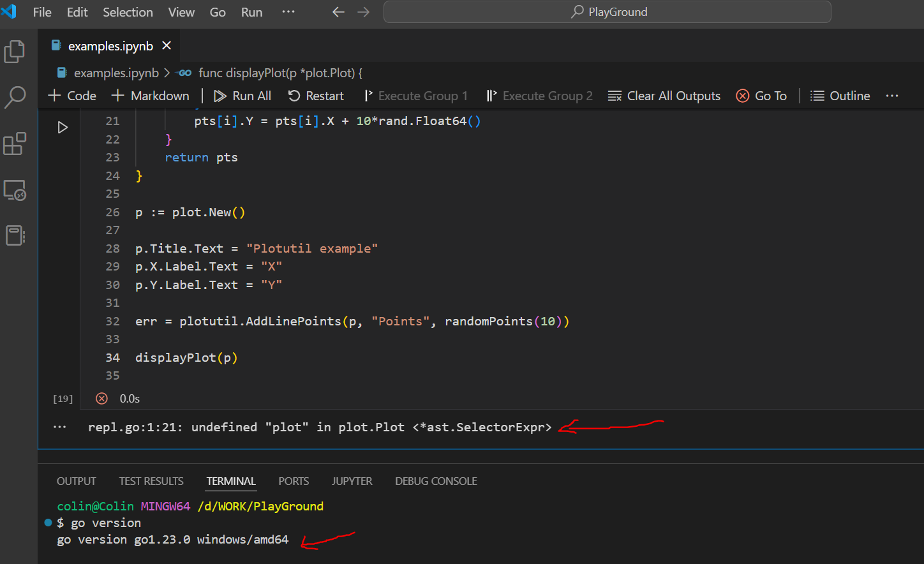
Task: Switch to the TEST RESULTS panel tab
Action: point(151,481)
